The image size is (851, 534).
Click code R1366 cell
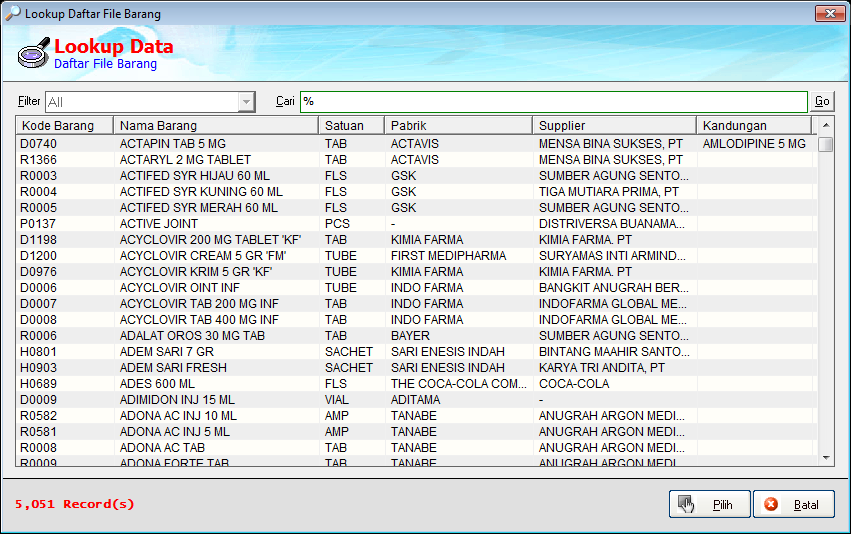39,160
